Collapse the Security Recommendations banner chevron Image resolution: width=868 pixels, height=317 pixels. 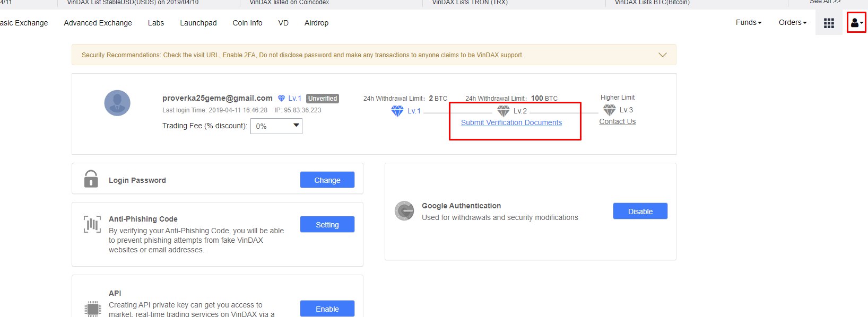tap(663, 55)
